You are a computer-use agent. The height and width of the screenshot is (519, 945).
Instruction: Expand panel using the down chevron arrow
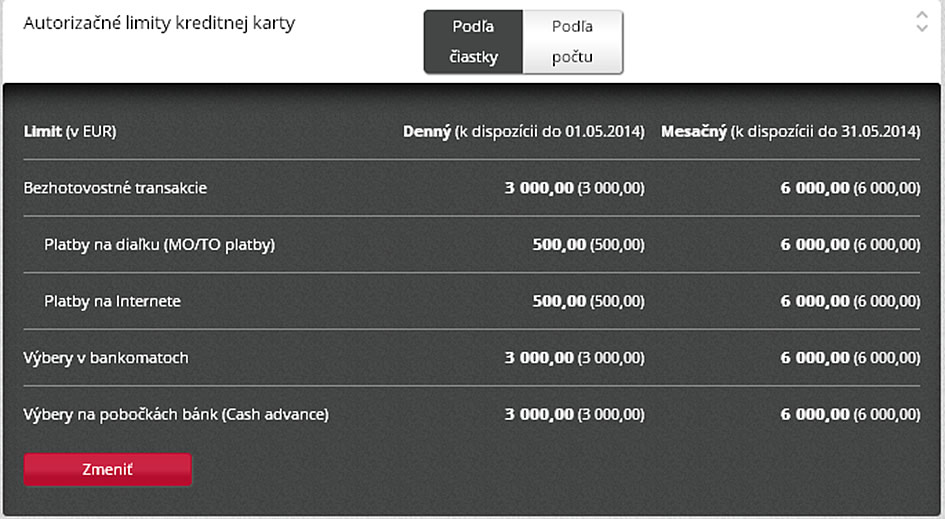click(921, 28)
